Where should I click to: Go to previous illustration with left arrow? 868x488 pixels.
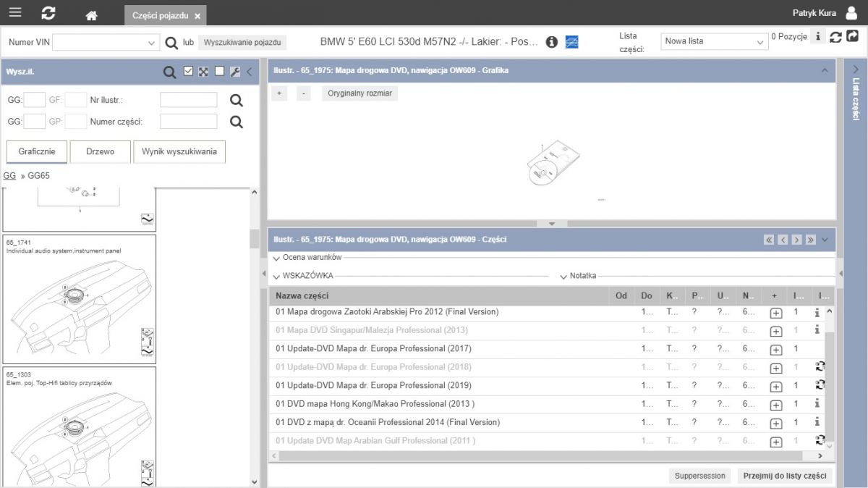[783, 240]
